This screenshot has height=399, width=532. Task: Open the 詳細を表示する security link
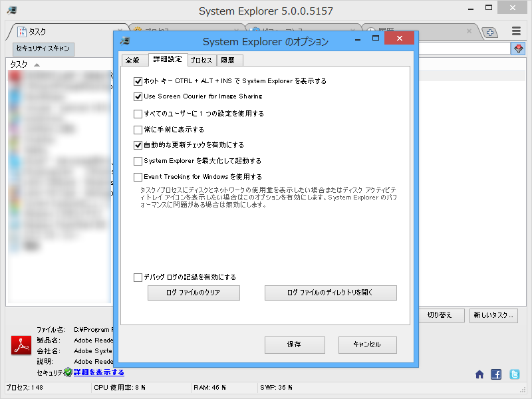(x=98, y=372)
